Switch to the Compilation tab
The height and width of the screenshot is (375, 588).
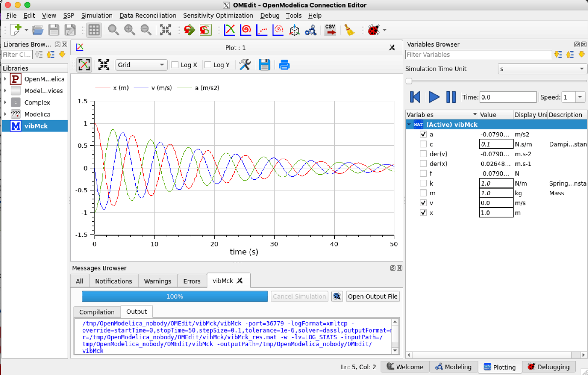(97, 312)
